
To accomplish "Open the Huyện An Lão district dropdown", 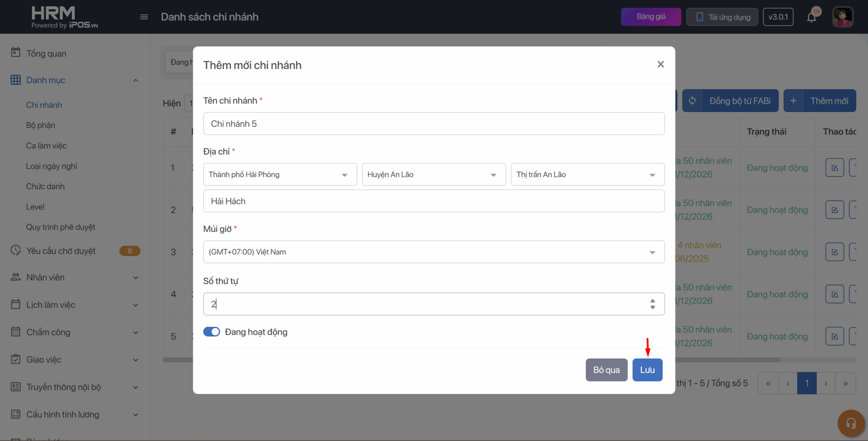I will click(x=433, y=174).
